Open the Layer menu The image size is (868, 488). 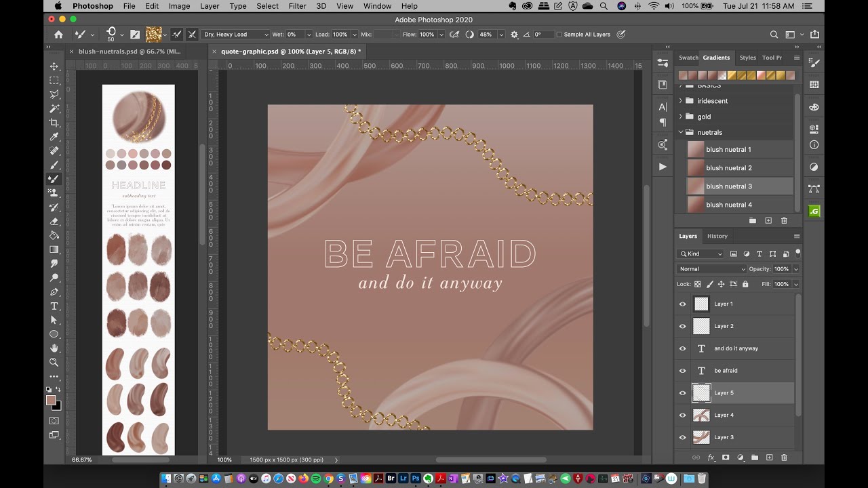(x=210, y=6)
